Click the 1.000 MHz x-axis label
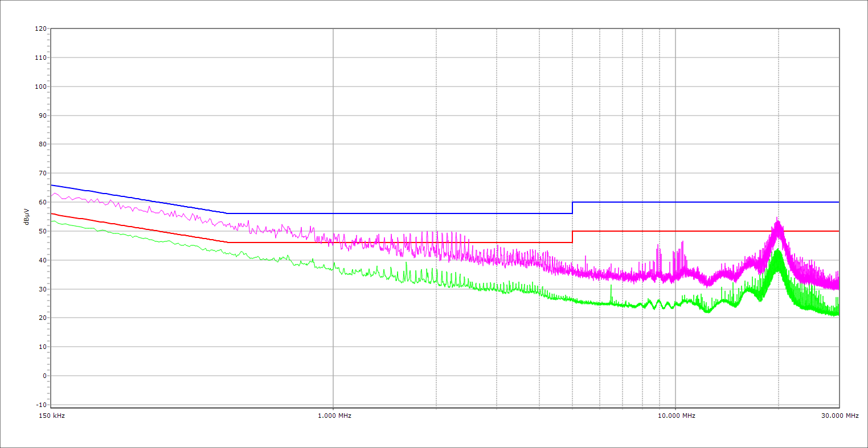 [x=334, y=416]
